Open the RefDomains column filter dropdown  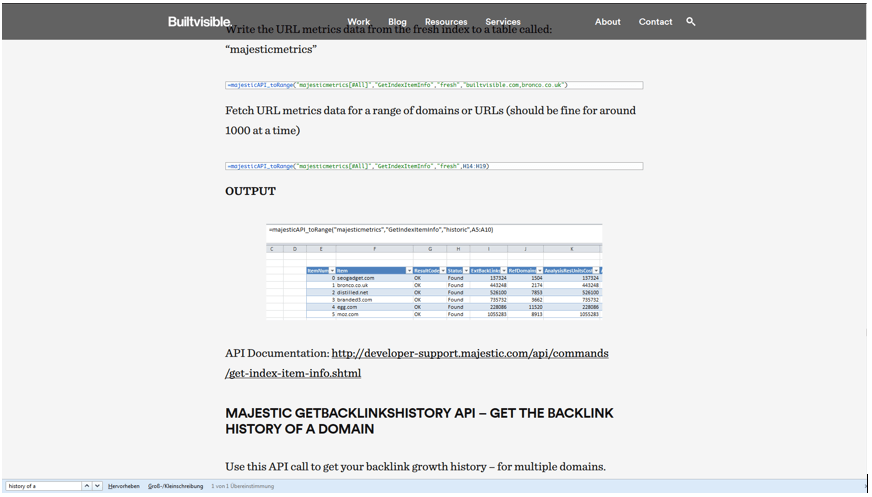click(539, 271)
